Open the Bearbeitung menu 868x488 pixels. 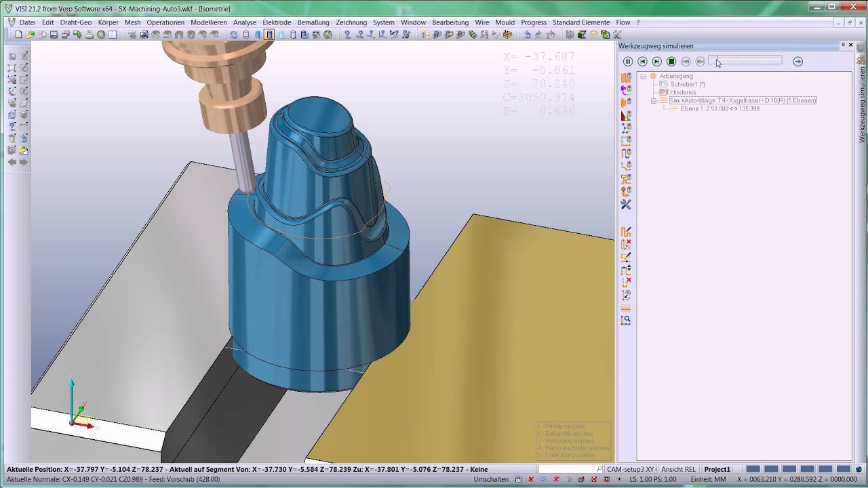tap(450, 22)
